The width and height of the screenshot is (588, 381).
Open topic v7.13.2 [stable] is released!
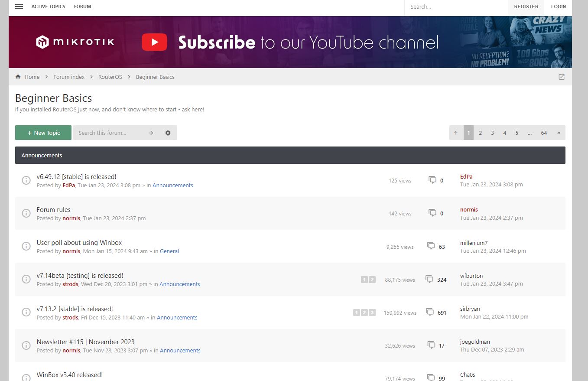(x=75, y=309)
